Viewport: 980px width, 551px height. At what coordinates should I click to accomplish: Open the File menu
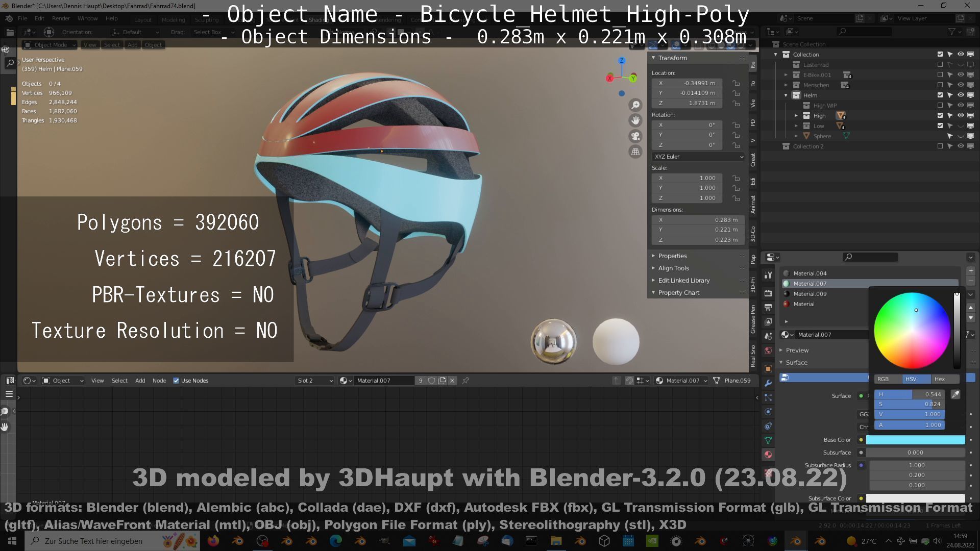click(x=22, y=18)
